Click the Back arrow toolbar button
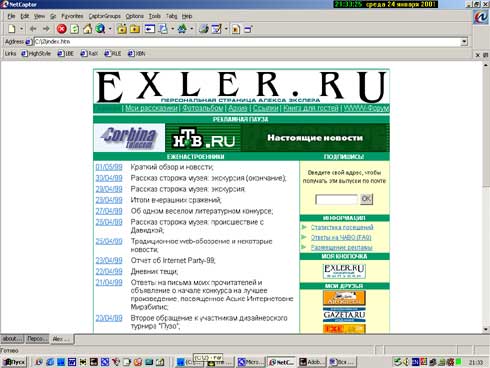The image size is (490, 368). (x=33, y=29)
